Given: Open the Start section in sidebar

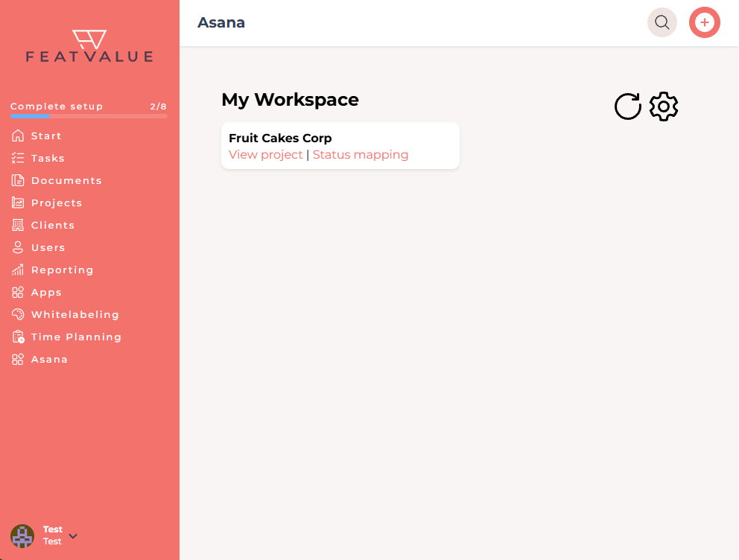Looking at the screenshot, I should pos(18,136).
